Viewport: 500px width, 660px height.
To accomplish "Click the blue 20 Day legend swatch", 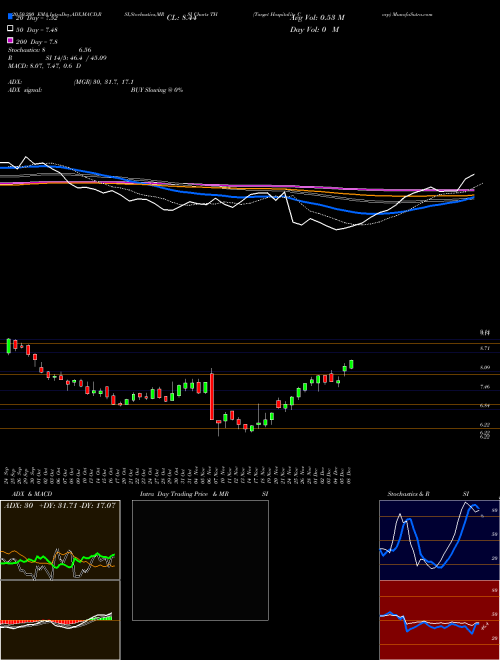I will pyautogui.click(x=10, y=16).
